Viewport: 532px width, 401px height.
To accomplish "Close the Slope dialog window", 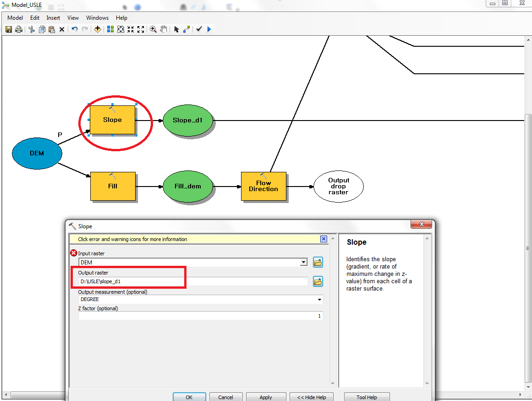I will pos(422,224).
